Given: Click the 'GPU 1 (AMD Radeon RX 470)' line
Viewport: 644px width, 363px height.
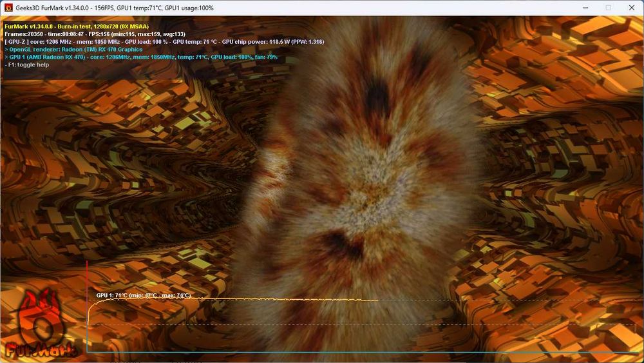Looking at the screenshot, I should pos(141,57).
